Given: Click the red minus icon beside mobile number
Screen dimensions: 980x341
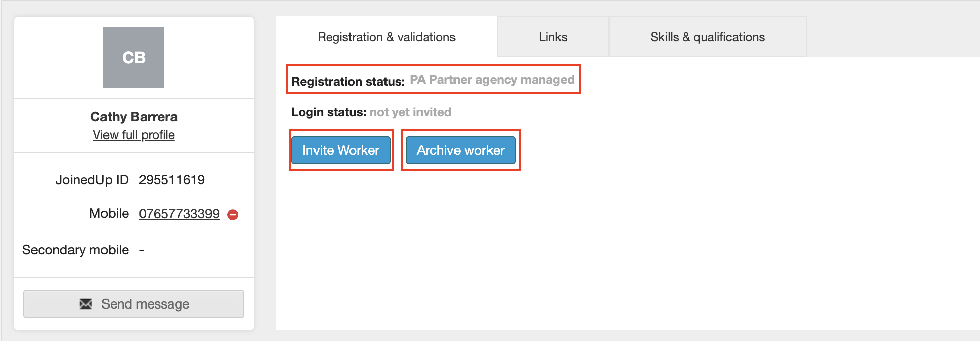Looking at the screenshot, I should [233, 215].
